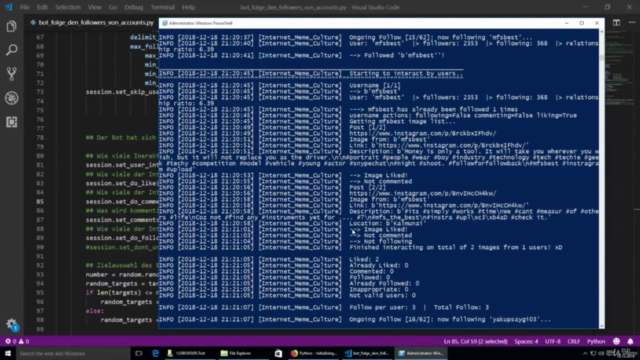Viewport: 640px width, 360px height.
Task: Open the Debug view icon
Action: (x=11, y=98)
